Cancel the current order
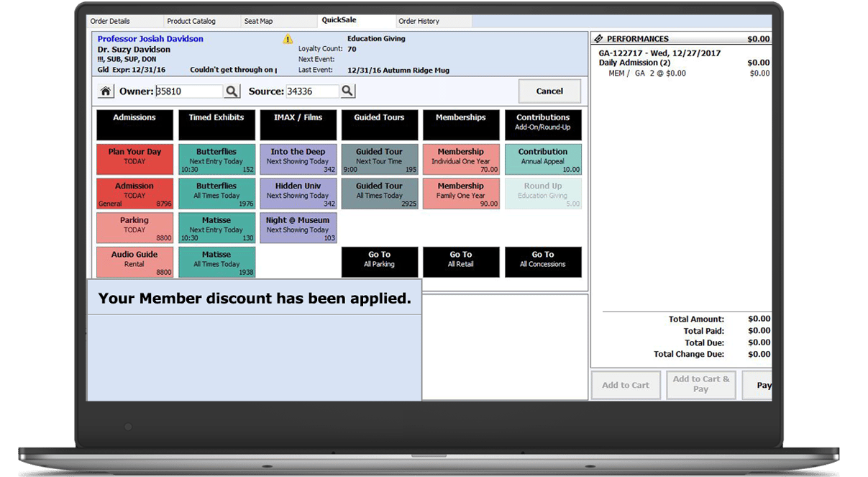Viewport: 868px width, 477px height. tap(549, 91)
